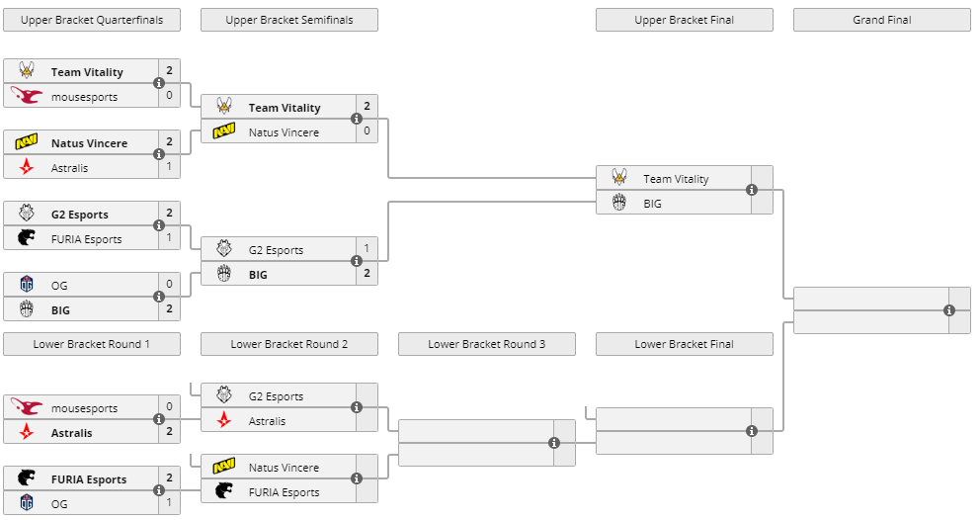Open info for mousesports vs Astralis lower match
980x520 pixels.
click(x=159, y=420)
